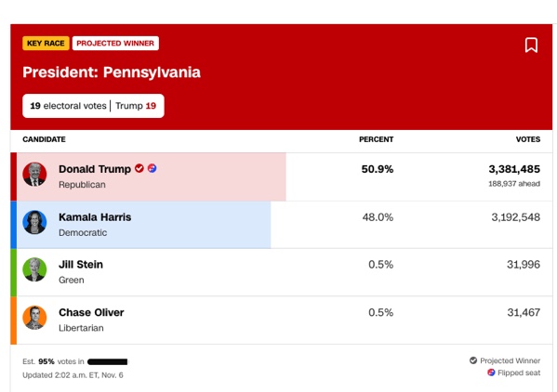Select the Donald Trump name label
The width and height of the screenshot is (557, 392).
(95, 169)
